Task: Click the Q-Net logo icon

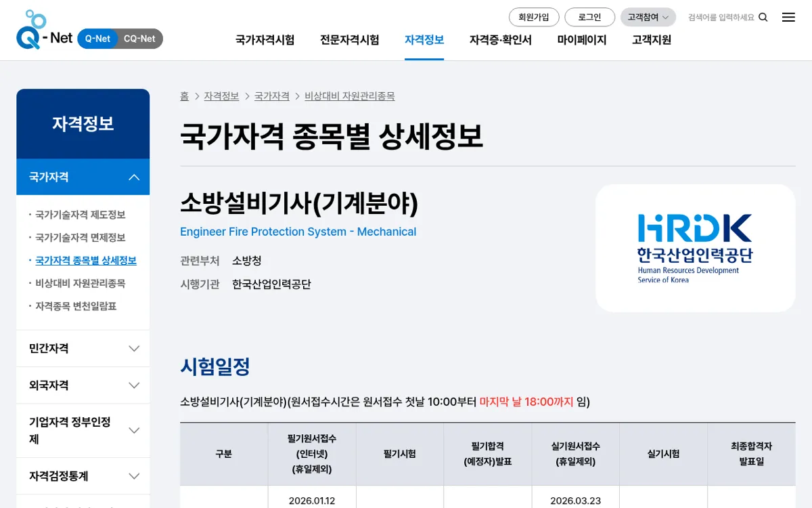Action: point(44,30)
